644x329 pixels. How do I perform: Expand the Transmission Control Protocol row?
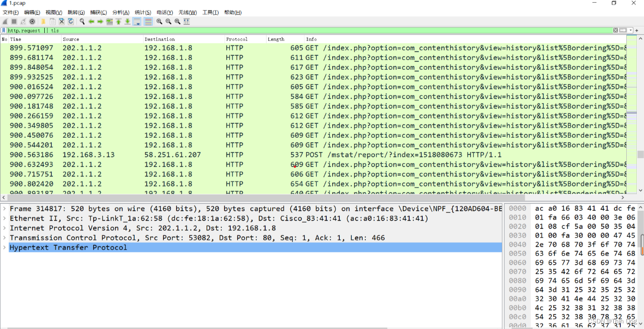coord(5,238)
